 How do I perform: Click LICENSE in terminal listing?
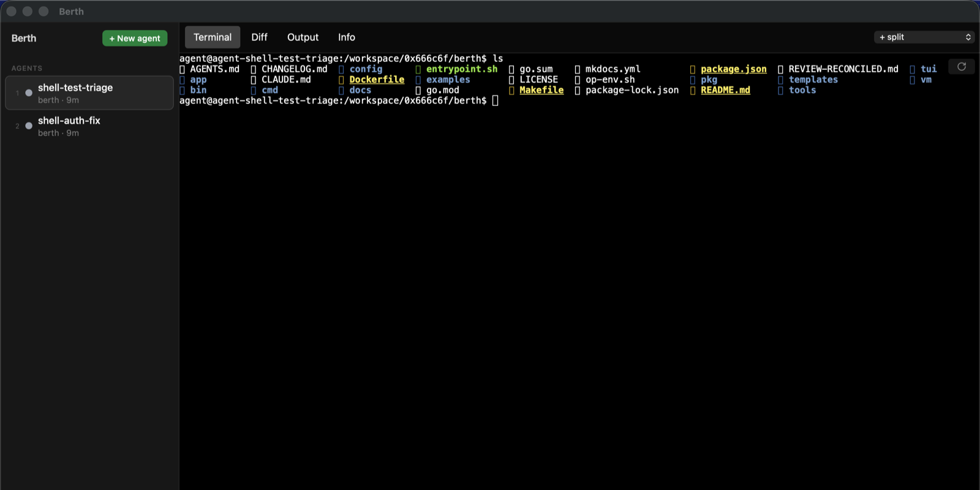[539, 80]
